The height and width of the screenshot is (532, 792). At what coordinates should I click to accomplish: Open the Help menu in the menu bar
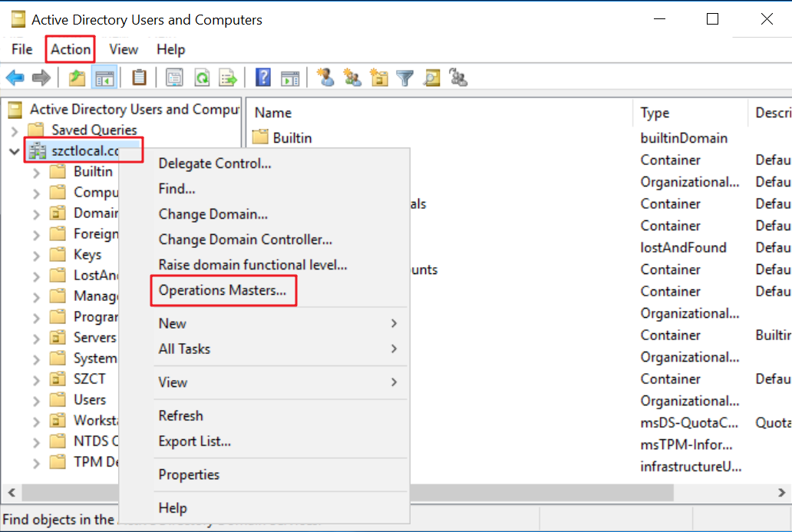[x=170, y=49]
